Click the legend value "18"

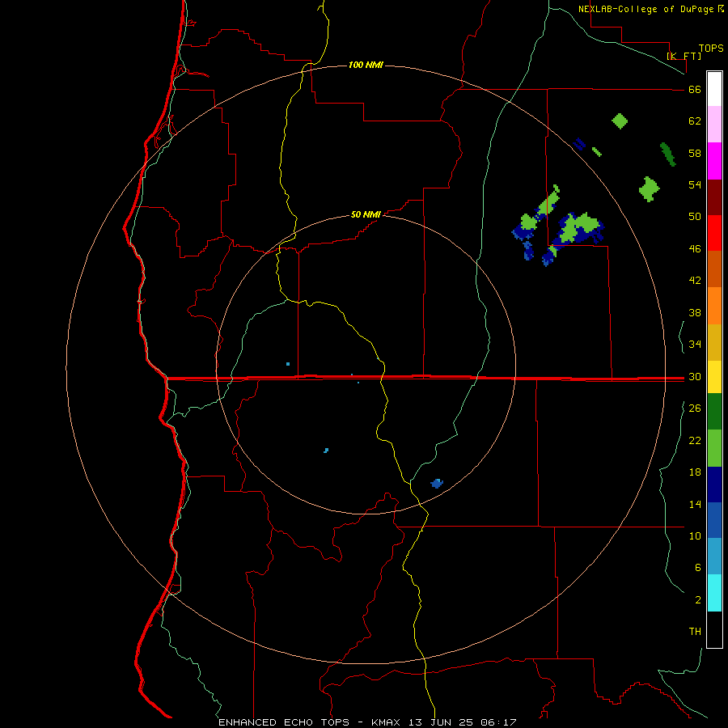695,472
